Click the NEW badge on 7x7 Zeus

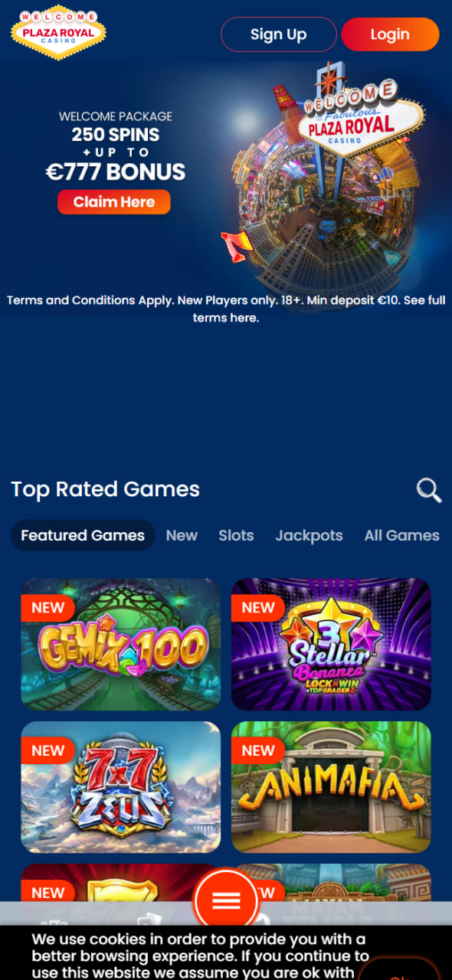tap(47, 750)
